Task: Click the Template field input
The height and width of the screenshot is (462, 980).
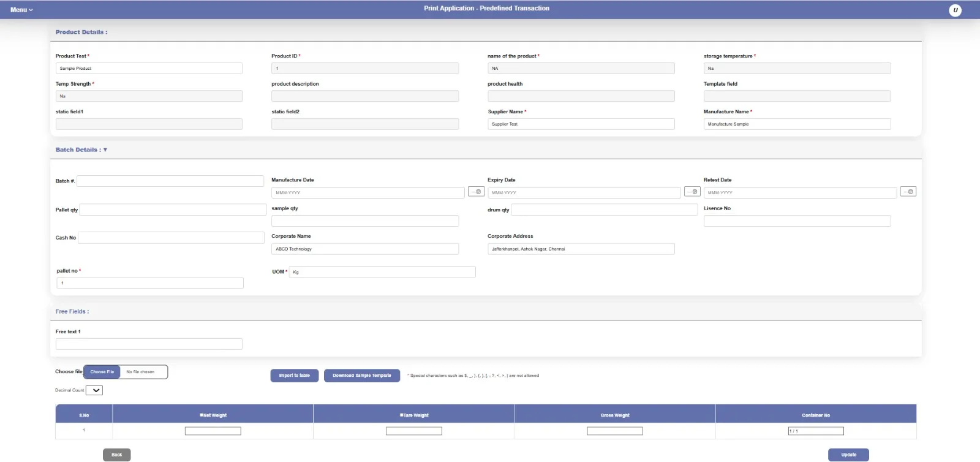Action: click(797, 96)
